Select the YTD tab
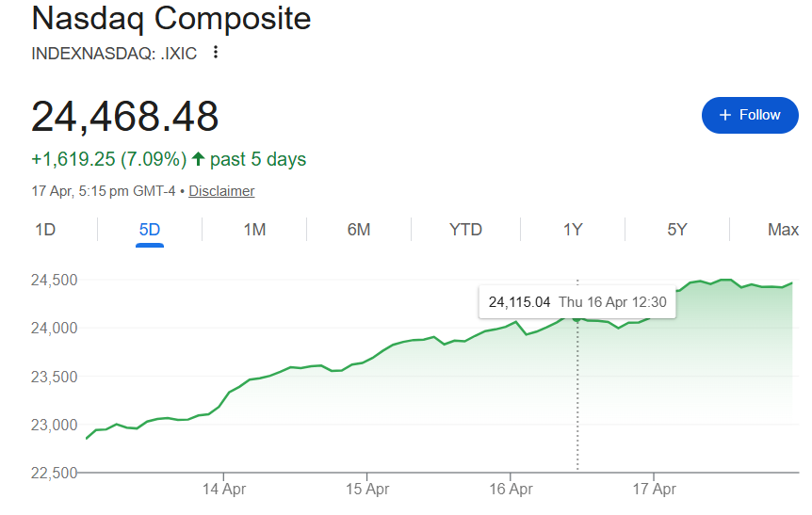The width and height of the screenshot is (812, 515). tap(465, 230)
